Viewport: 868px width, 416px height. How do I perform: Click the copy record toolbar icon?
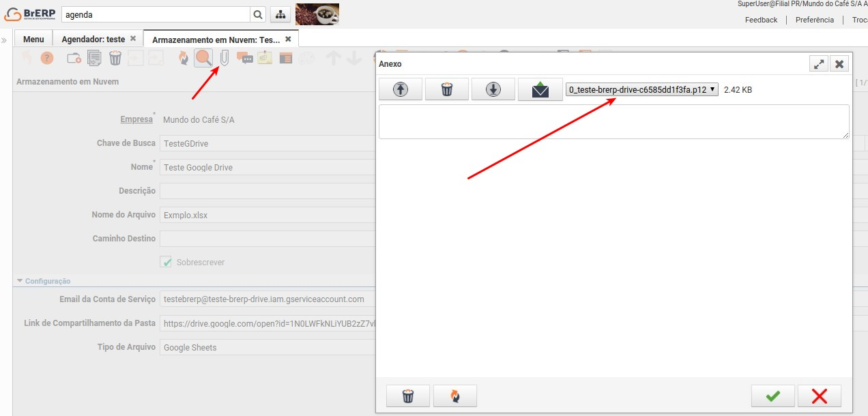pyautogui.click(x=95, y=59)
